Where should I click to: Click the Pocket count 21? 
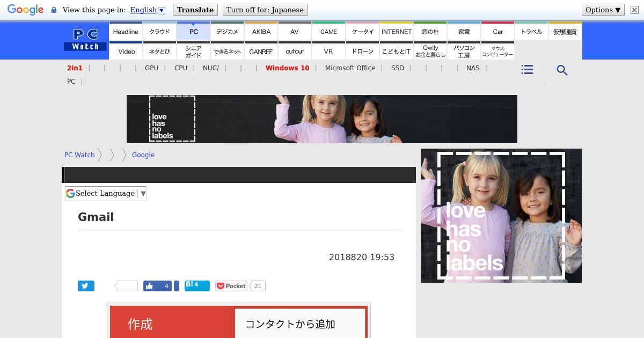[x=258, y=286]
